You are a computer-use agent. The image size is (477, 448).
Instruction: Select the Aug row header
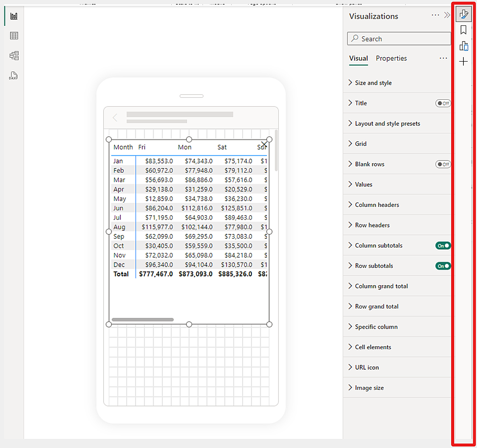(119, 227)
